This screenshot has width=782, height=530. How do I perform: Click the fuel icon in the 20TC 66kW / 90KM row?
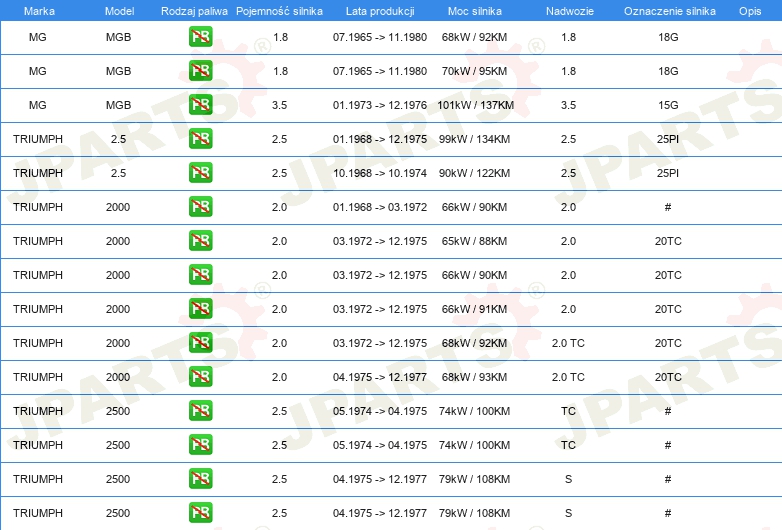tap(200, 275)
